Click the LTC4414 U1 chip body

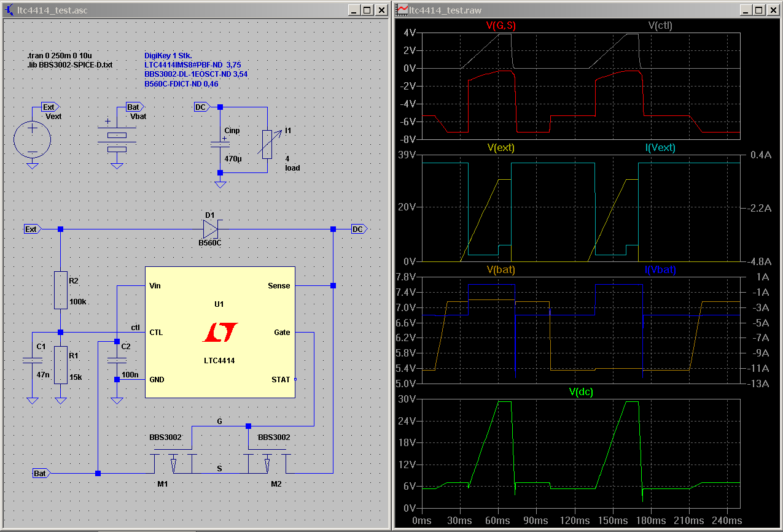[220, 332]
